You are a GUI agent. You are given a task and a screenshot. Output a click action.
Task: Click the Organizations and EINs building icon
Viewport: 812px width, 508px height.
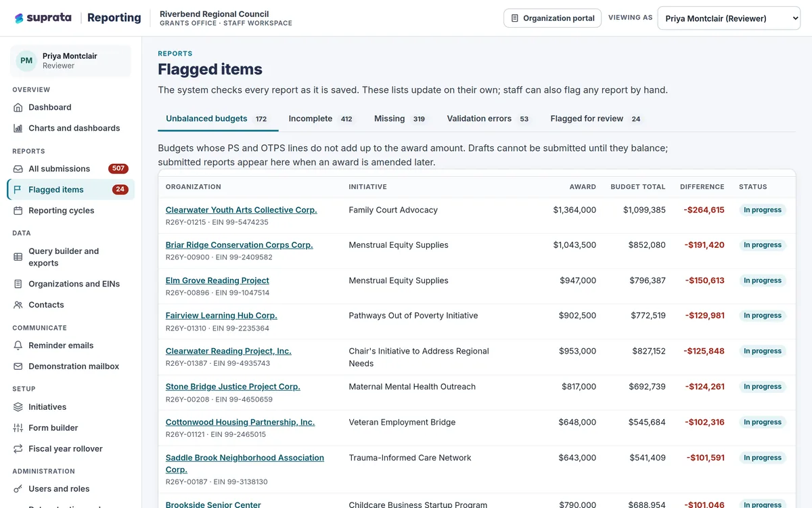click(x=18, y=284)
